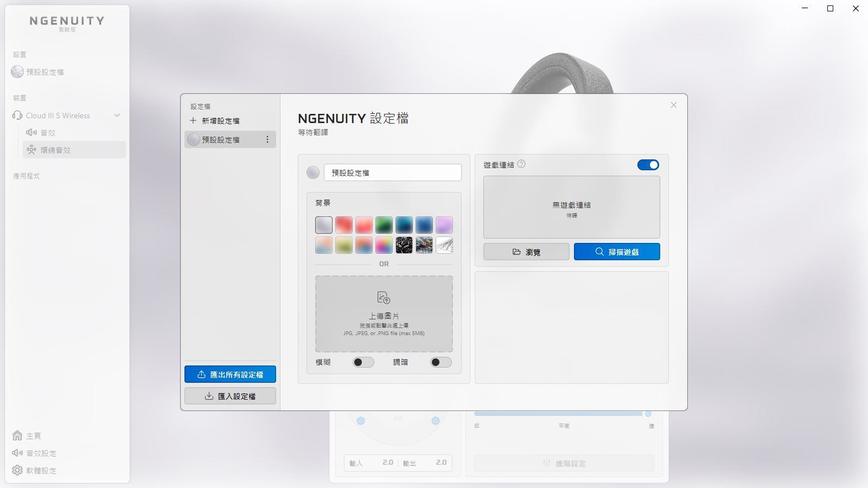Open the help icon next to 遊戲連結
This screenshot has height=488, width=868.
[521, 164]
